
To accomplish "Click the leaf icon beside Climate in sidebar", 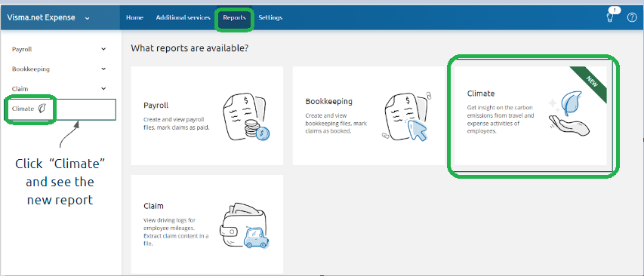I will pyautogui.click(x=42, y=109).
